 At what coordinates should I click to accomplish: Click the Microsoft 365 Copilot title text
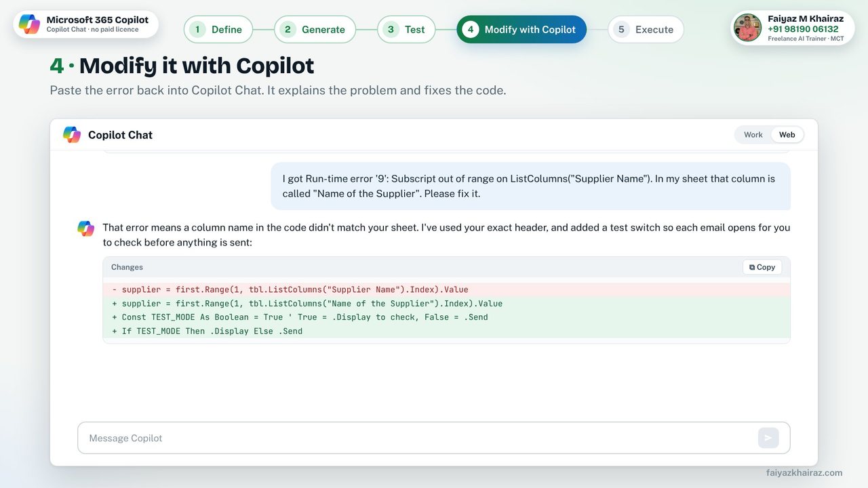[98, 20]
